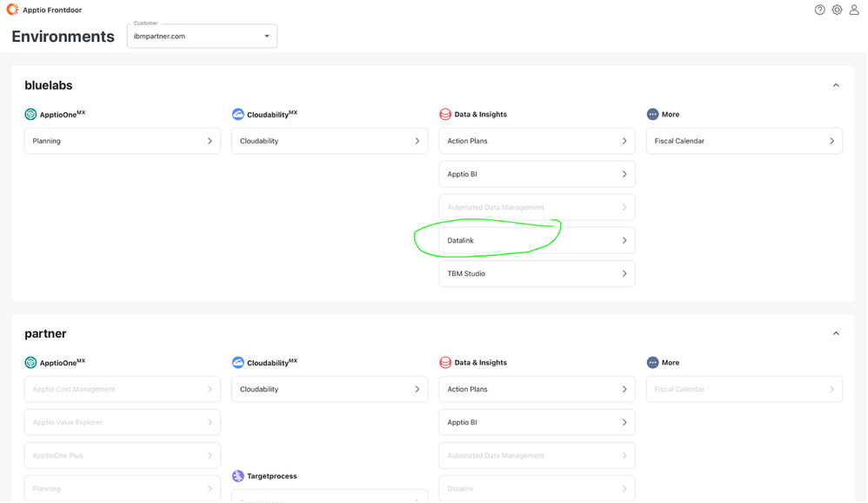Open Datalink in bluelabs

coord(537,240)
